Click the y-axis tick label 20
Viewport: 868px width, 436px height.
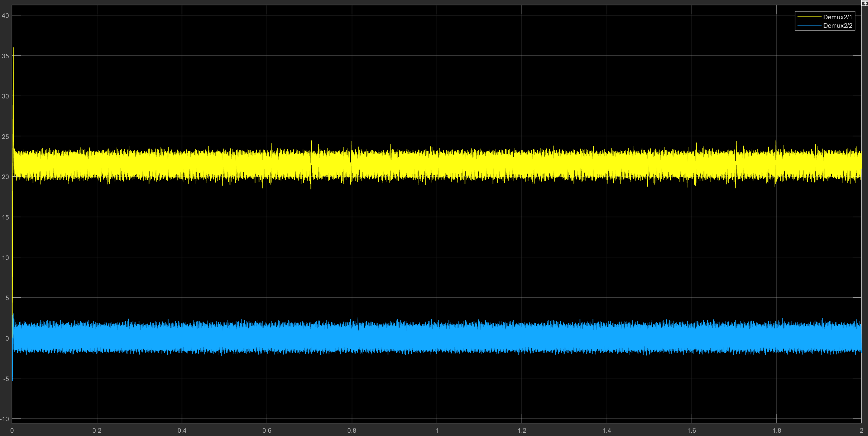5,177
